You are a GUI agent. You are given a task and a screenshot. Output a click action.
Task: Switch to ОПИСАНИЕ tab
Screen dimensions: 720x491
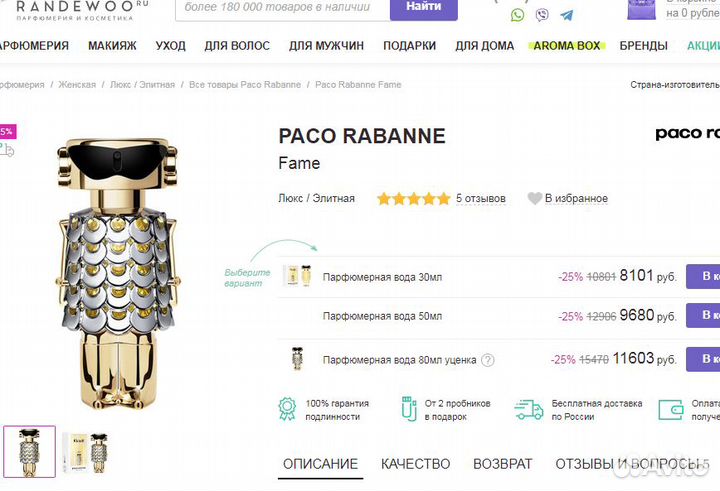pyautogui.click(x=321, y=464)
